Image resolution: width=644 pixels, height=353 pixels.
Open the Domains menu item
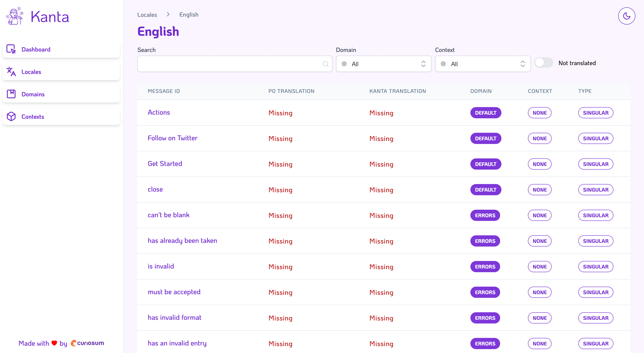coord(61,94)
